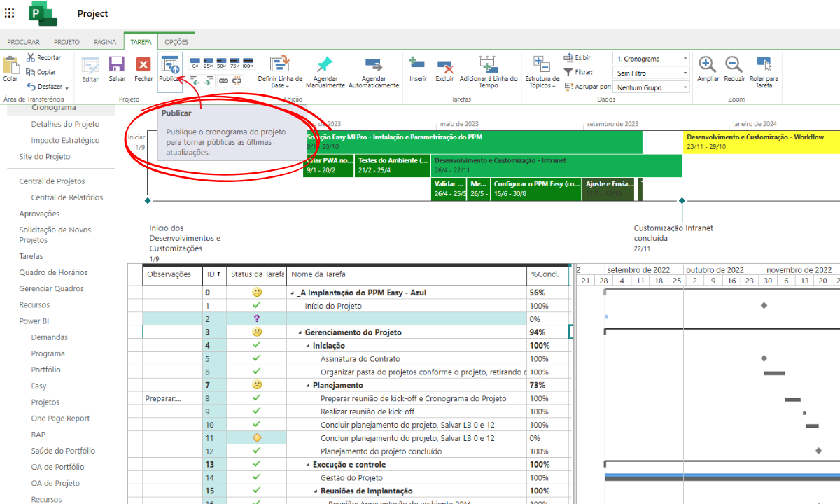
Task: Open the Exibir view dropdown showing 1. Cronograma
Action: coord(651,59)
